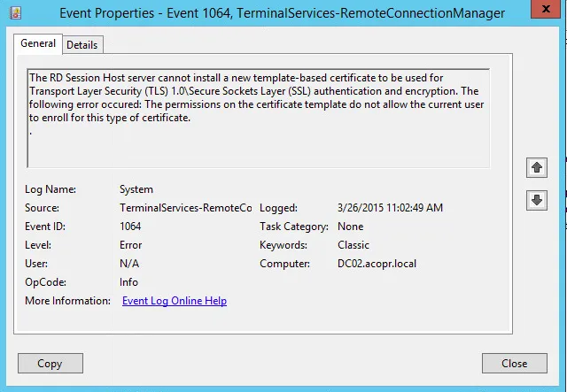
Task: Click the Source value TerminalServices-RemoteCo
Action: click(185, 208)
